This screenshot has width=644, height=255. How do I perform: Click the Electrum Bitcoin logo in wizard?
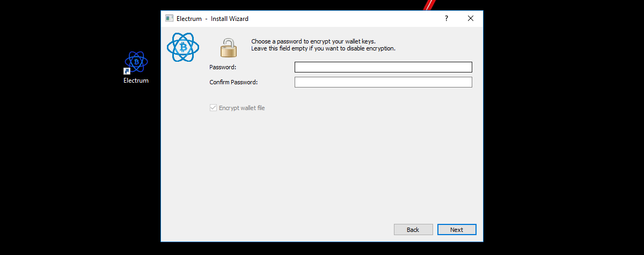tap(183, 47)
